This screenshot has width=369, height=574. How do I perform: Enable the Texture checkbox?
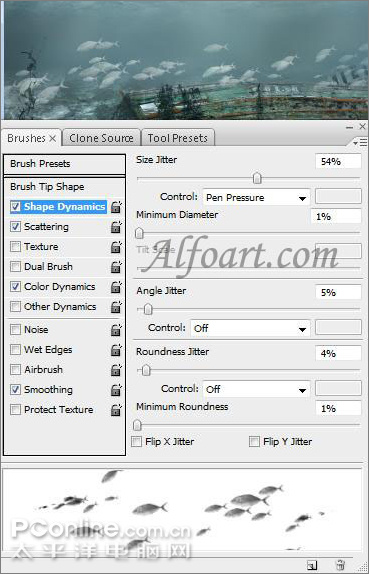click(x=15, y=247)
